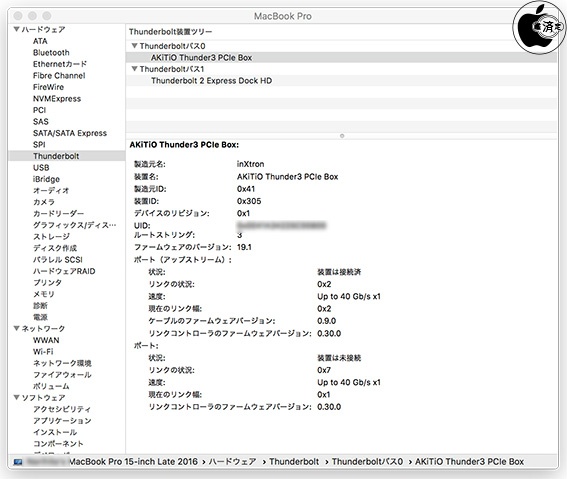This screenshot has width=567, height=479.
Task: Select Fibre Channel in the sidebar
Action: tap(59, 76)
